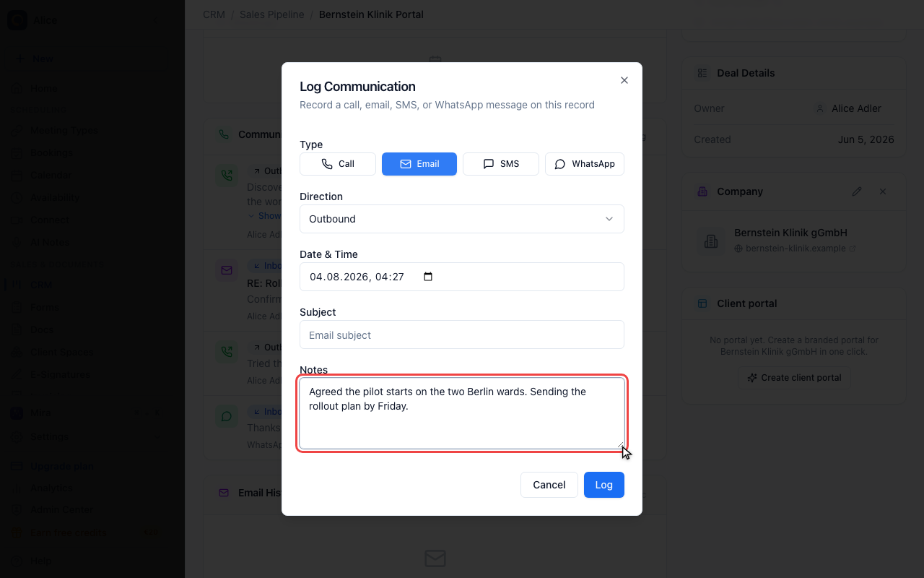Remove the company with the X icon
Viewport: 924px width, 578px height.
point(883,191)
